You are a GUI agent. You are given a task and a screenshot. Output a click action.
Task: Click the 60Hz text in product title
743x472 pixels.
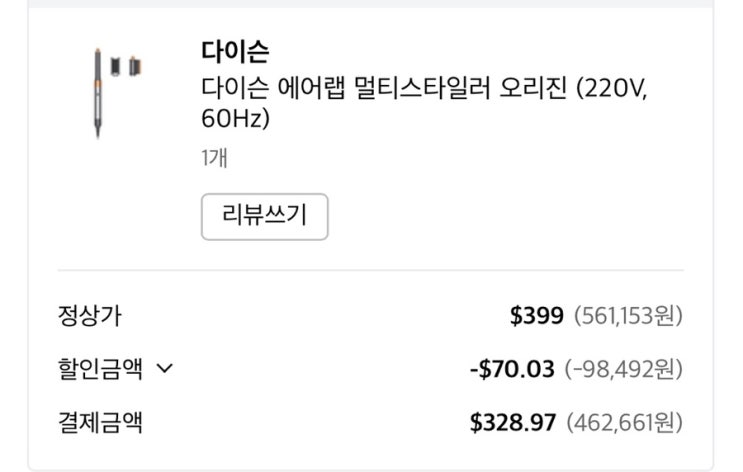point(236,119)
